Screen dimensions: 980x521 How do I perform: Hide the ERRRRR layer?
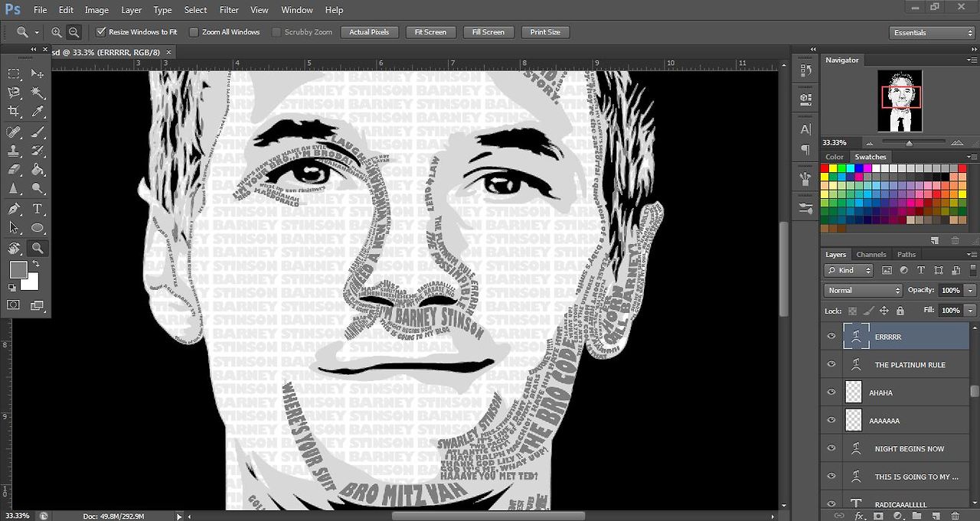(x=831, y=337)
